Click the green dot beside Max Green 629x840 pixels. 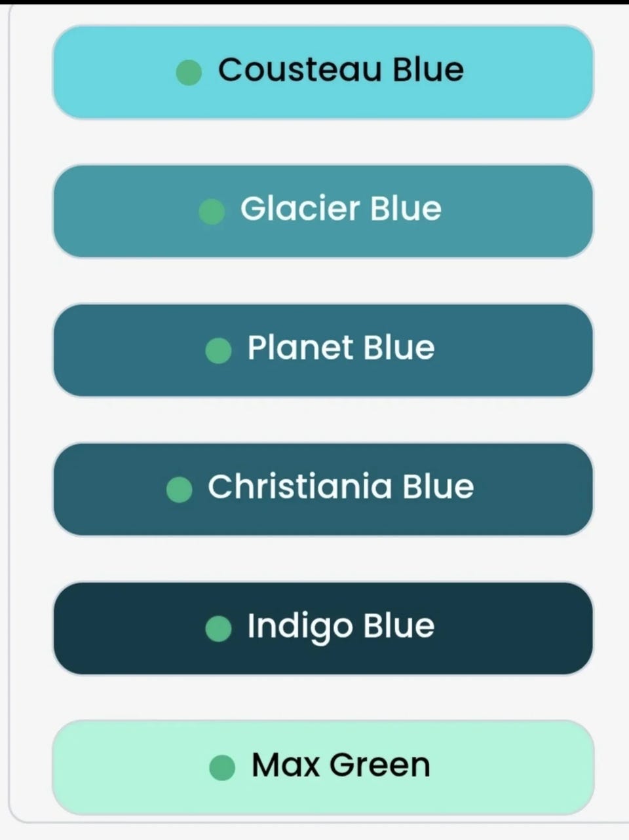click(x=222, y=767)
